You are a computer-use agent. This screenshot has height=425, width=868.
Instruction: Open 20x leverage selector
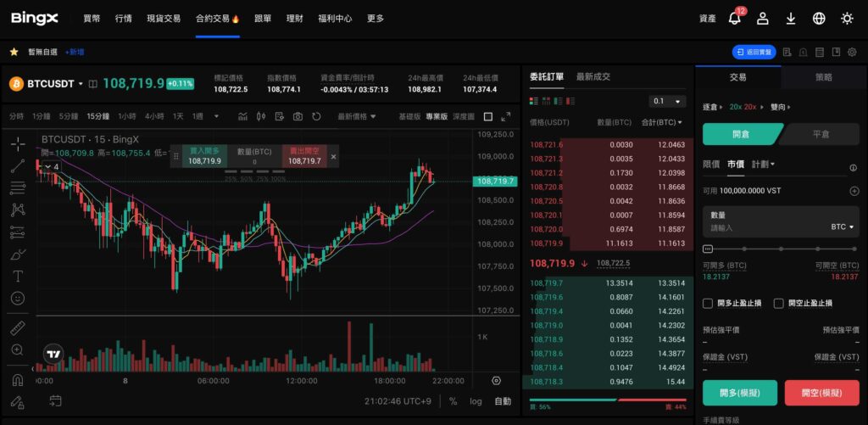pyautogui.click(x=745, y=107)
